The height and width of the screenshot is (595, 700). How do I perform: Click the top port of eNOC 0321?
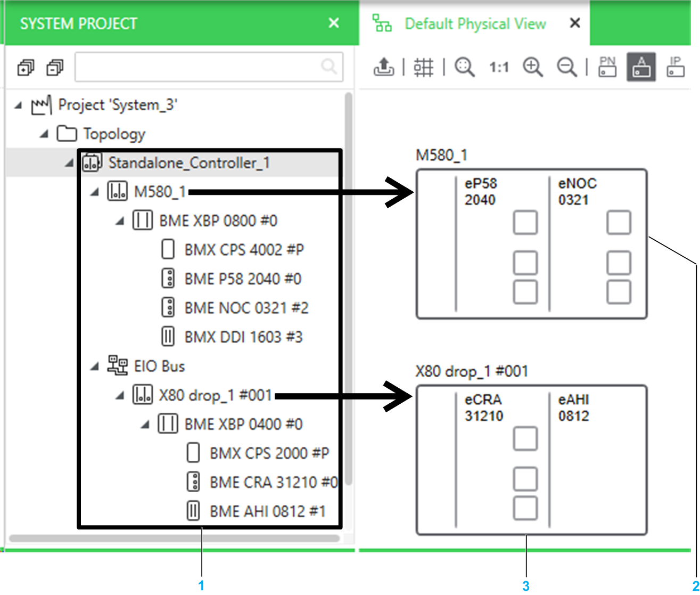(x=619, y=223)
